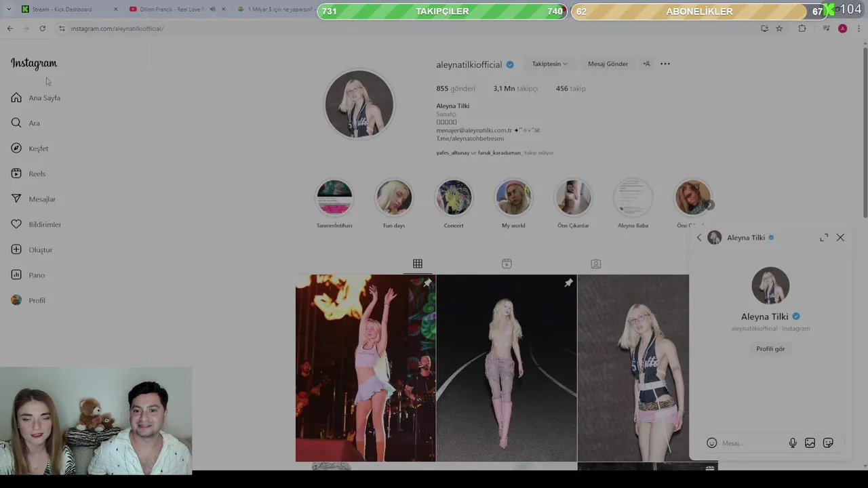This screenshot has height=488, width=868.
Task: Click Oluştur to create a post
Action: pyautogui.click(x=32, y=249)
